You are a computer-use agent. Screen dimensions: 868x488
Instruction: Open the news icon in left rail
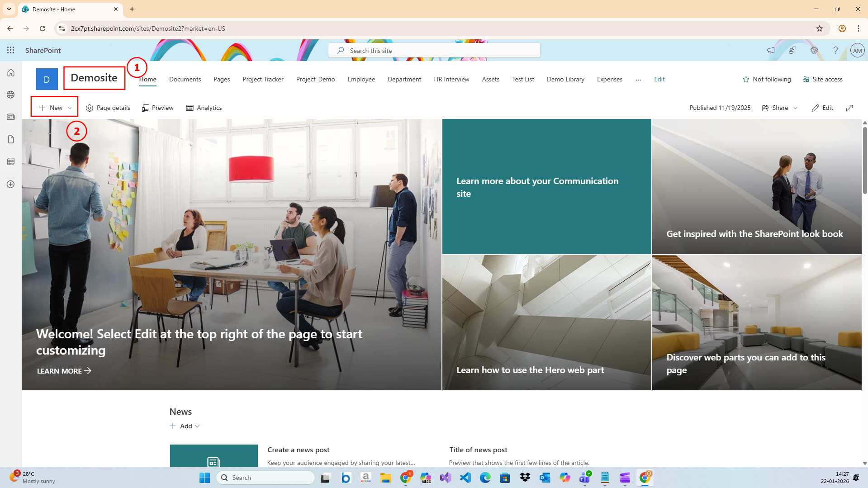click(x=11, y=117)
